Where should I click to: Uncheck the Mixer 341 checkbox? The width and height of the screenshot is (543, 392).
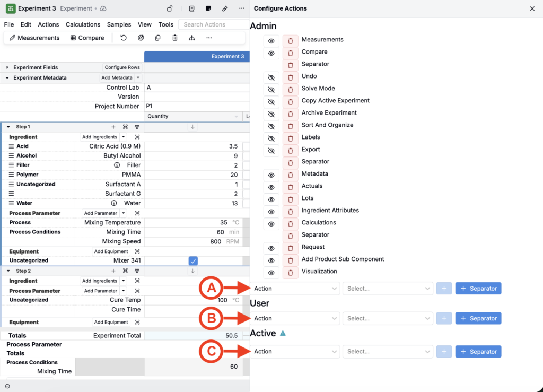(x=193, y=260)
